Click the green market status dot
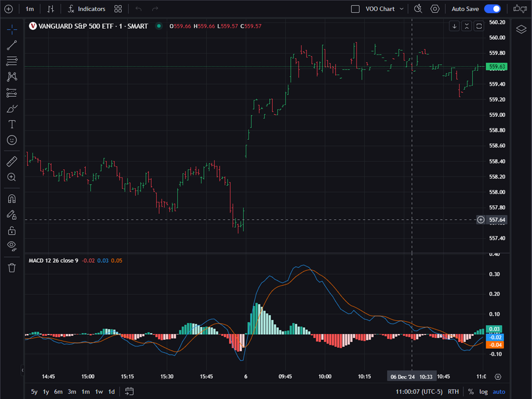 click(x=159, y=26)
